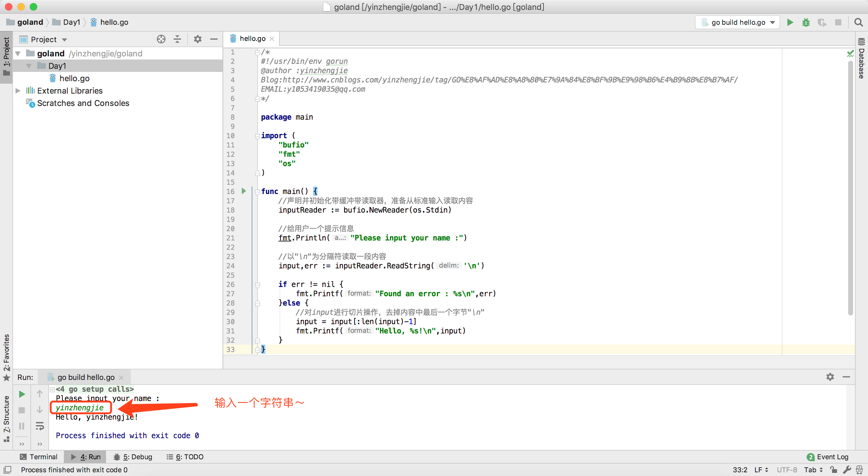
Task: Toggle the read-only lock icon in the status bar
Action: click(833, 469)
